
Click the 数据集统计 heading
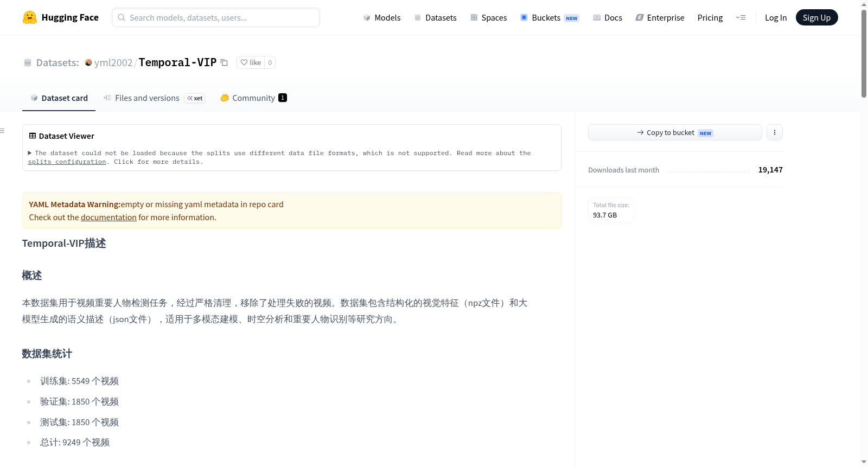tap(47, 354)
